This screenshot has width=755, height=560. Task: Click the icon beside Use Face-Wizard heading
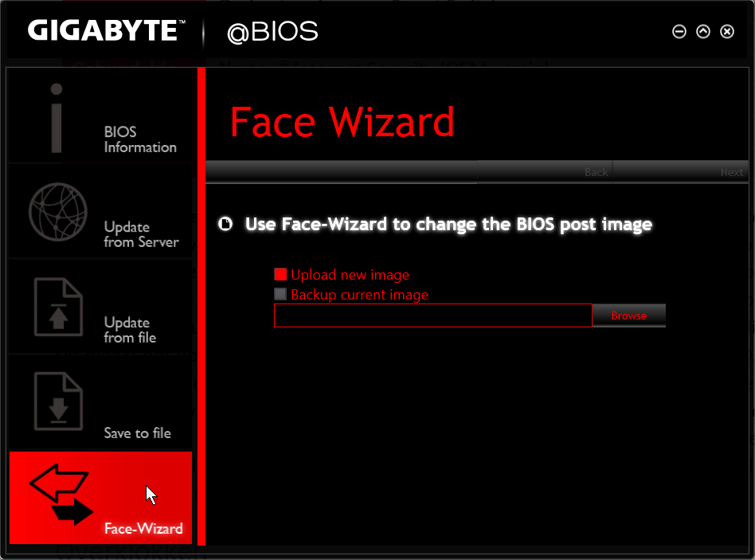[x=226, y=224]
